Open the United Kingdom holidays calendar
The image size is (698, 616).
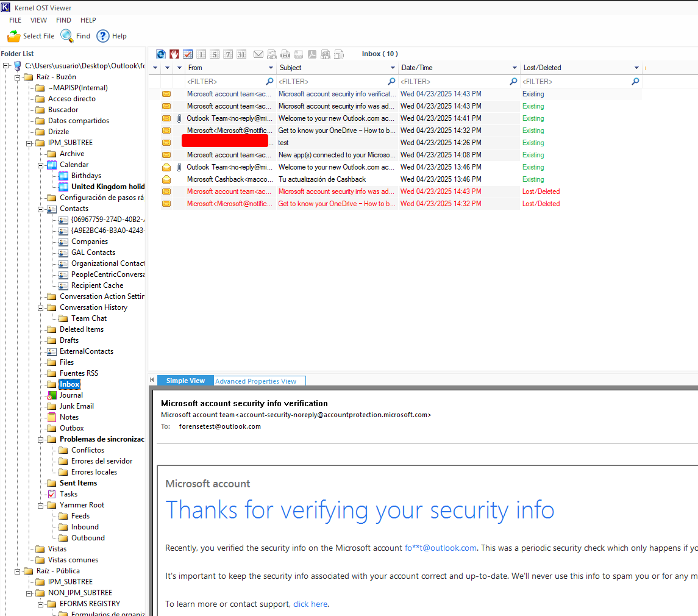click(x=108, y=187)
